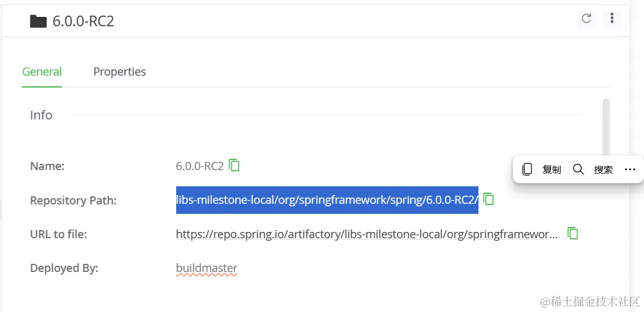Click the folder icon beside the 6.0.0-RC2 title
This screenshot has width=644, height=312.
point(38,21)
